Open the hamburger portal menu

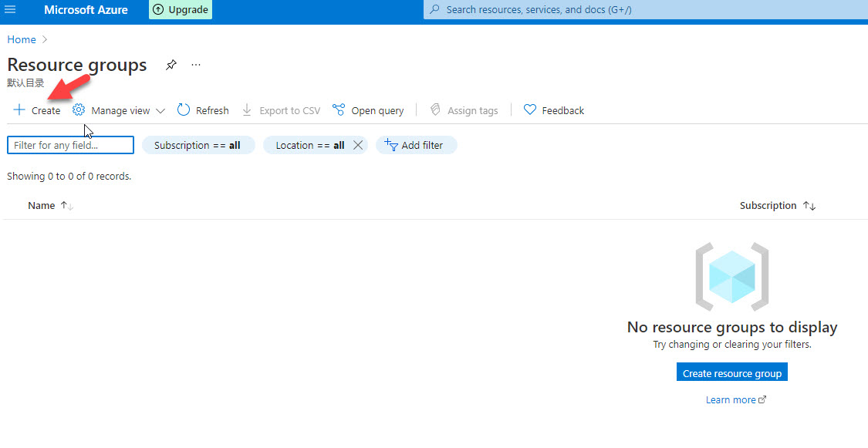[x=11, y=10]
